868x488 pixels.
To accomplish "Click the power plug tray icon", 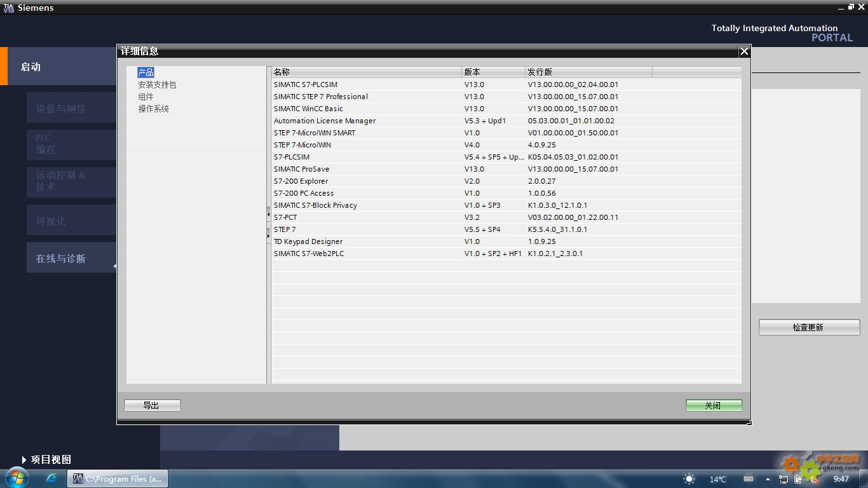I will [x=798, y=479].
